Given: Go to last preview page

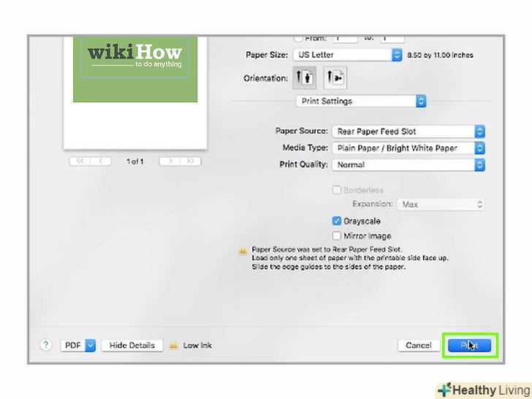Looking at the screenshot, I should tap(190, 161).
